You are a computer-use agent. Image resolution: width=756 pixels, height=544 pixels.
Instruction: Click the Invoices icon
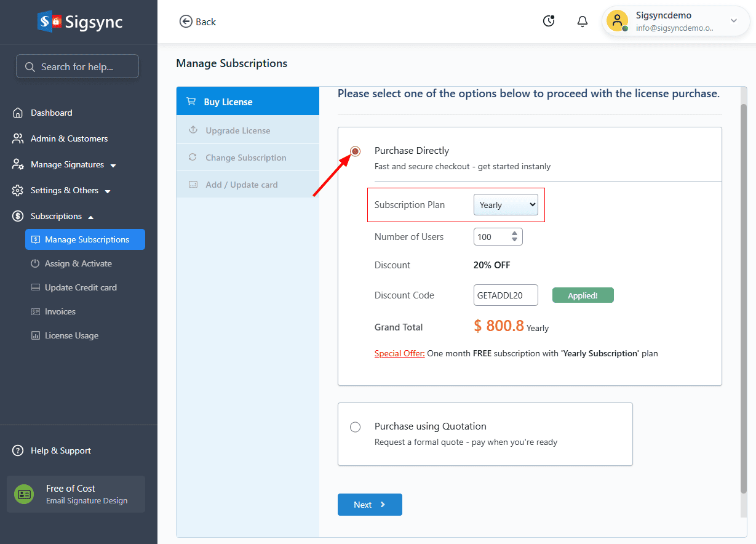[35, 311]
